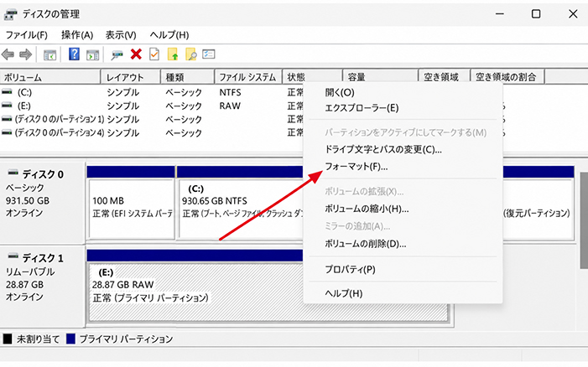Image resolution: width=588 pixels, height=367 pixels.
Task: Toggle the action pane toolbar icon
Action: [x=92, y=54]
